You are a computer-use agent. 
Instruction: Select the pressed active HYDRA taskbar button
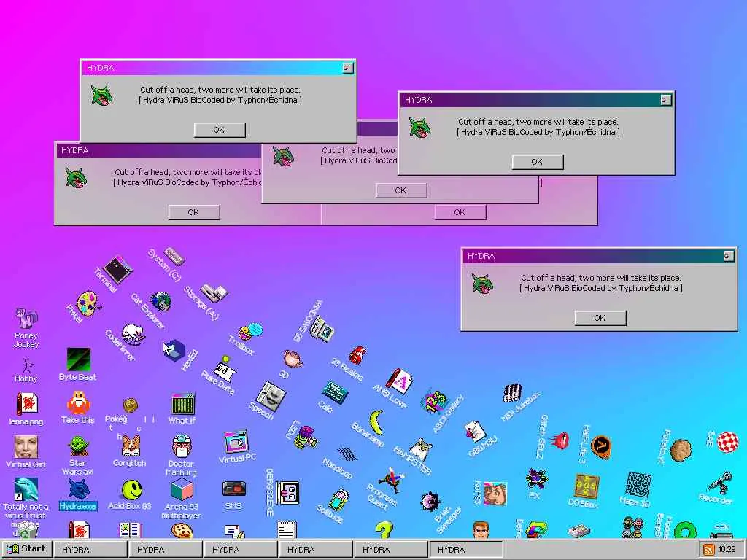point(466,550)
